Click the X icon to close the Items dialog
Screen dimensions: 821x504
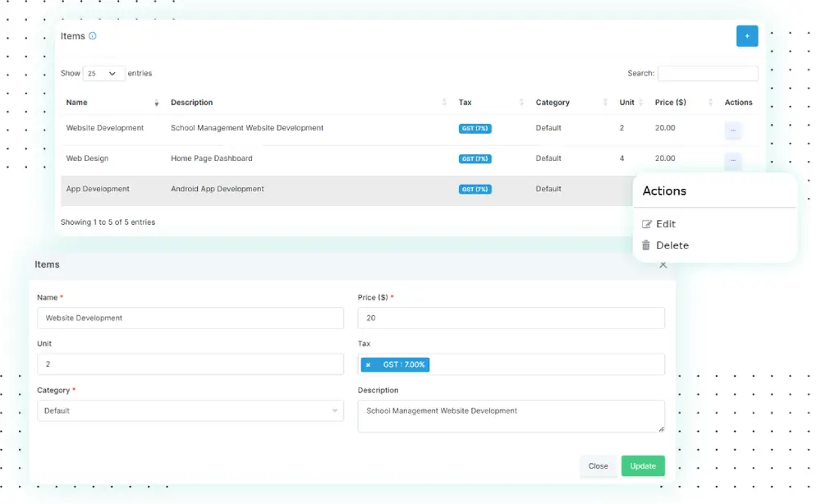pos(663,264)
